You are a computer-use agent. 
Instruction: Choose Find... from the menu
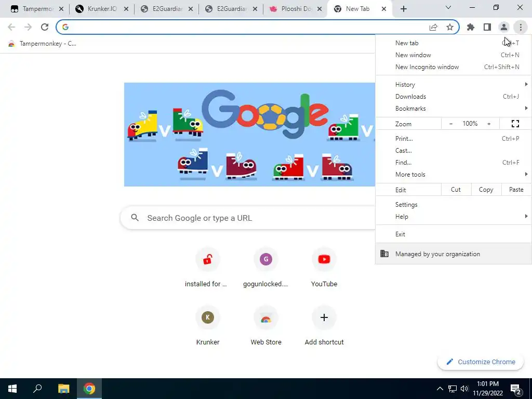454,162
